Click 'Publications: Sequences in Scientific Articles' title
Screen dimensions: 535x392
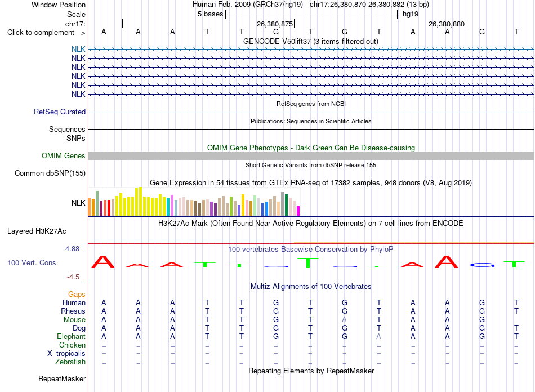[311, 121]
